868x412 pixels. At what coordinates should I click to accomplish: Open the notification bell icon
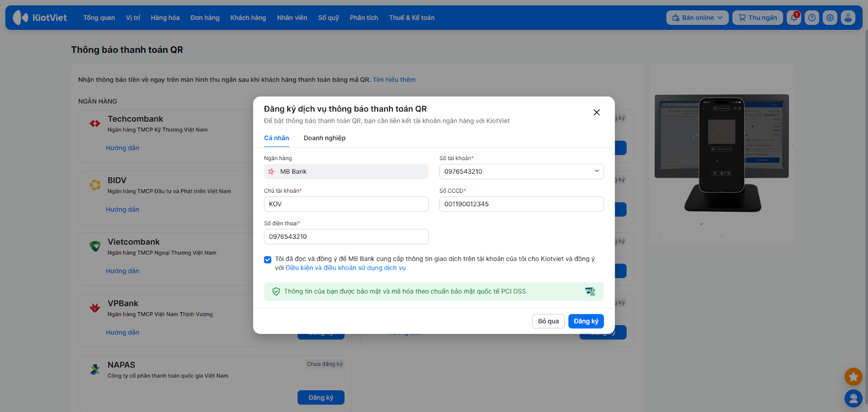pos(794,18)
